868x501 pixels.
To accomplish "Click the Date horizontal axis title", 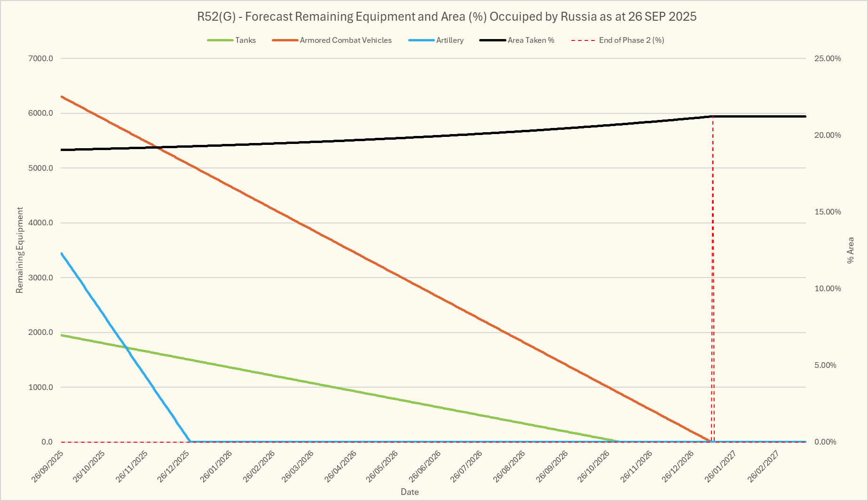I will [410, 492].
